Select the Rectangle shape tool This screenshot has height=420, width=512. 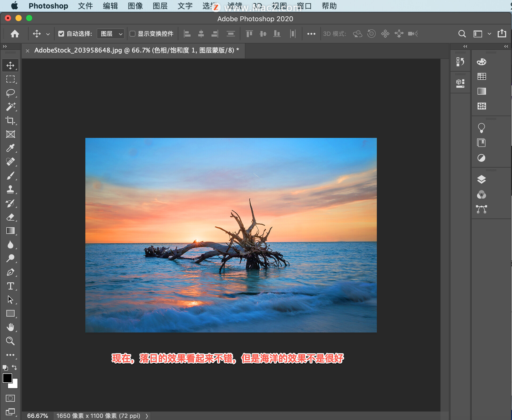[10, 314]
